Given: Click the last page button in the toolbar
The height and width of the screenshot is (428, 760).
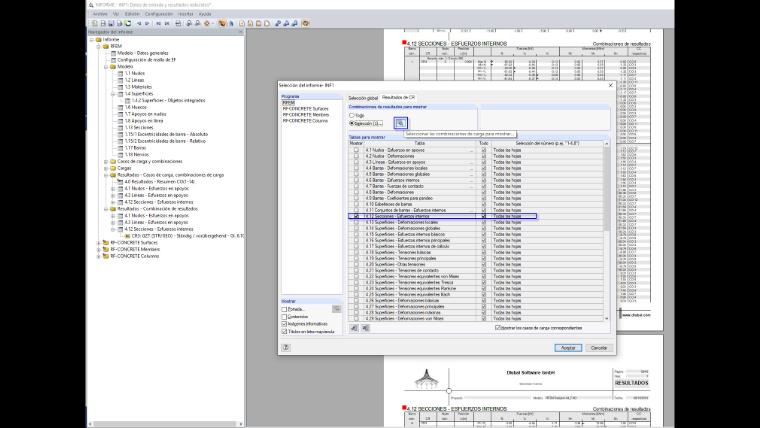Looking at the screenshot, I should click(x=167, y=23).
